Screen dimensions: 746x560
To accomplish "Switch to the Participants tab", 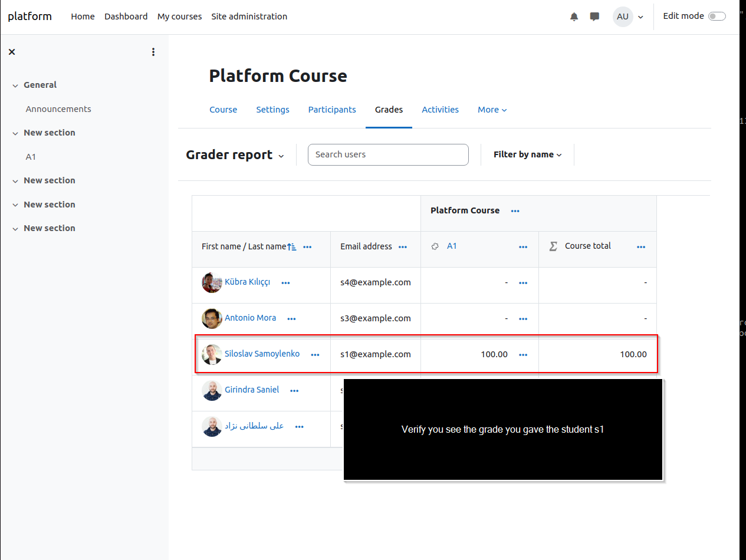I will pos(332,110).
